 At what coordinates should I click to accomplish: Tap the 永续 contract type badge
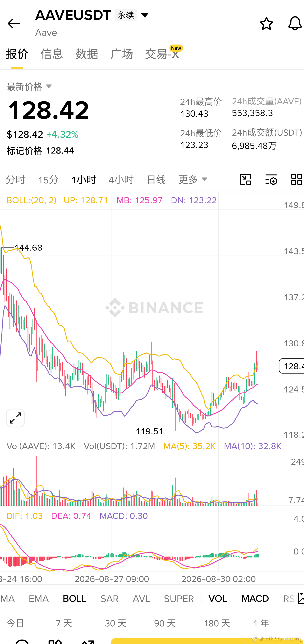coord(126,15)
